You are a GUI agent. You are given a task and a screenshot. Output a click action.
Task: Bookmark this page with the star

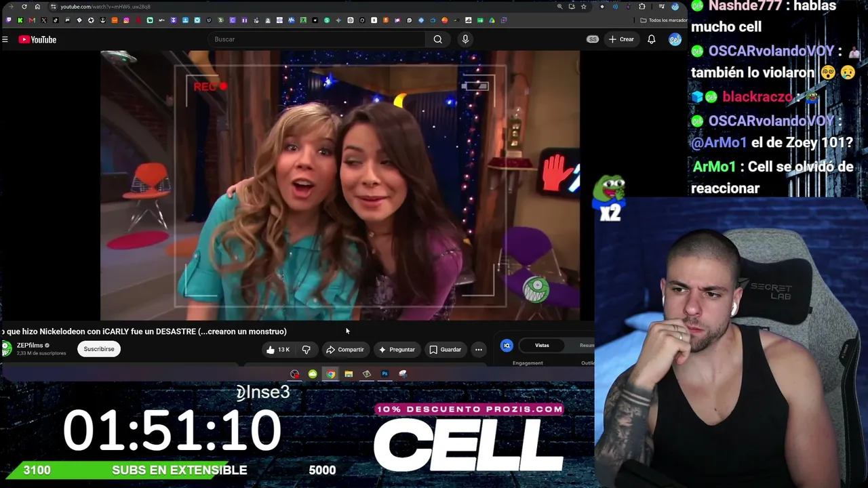click(x=583, y=7)
